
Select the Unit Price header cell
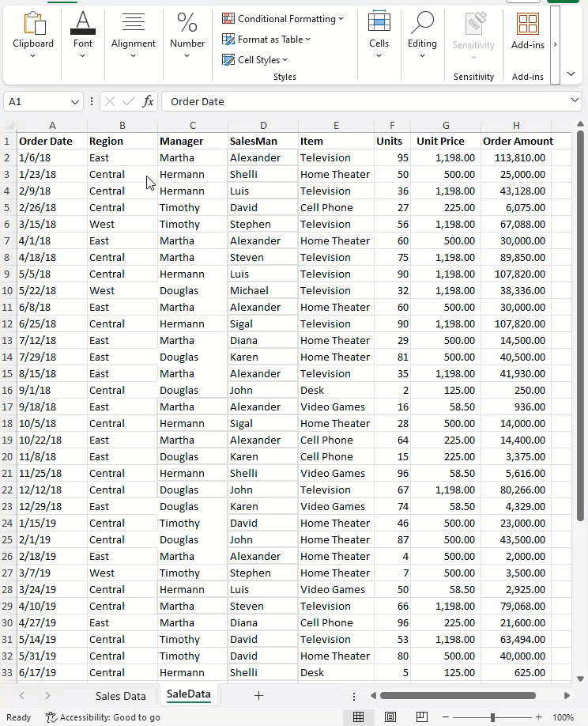click(446, 142)
